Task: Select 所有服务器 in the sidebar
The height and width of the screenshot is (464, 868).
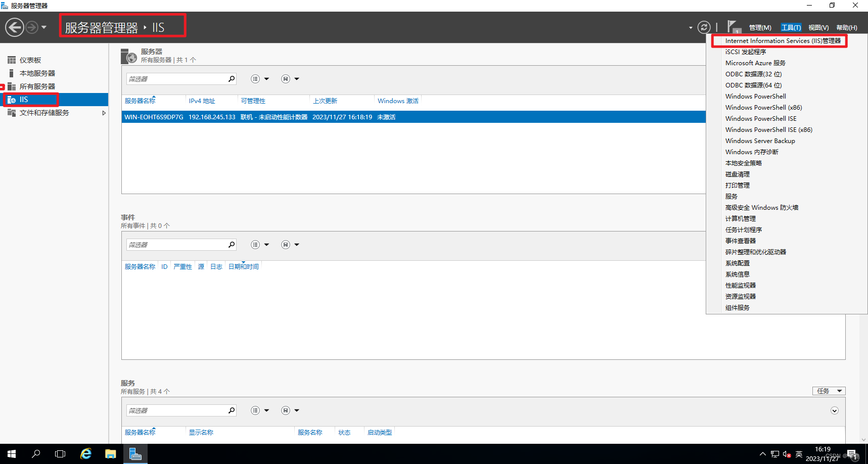Action: click(x=37, y=86)
